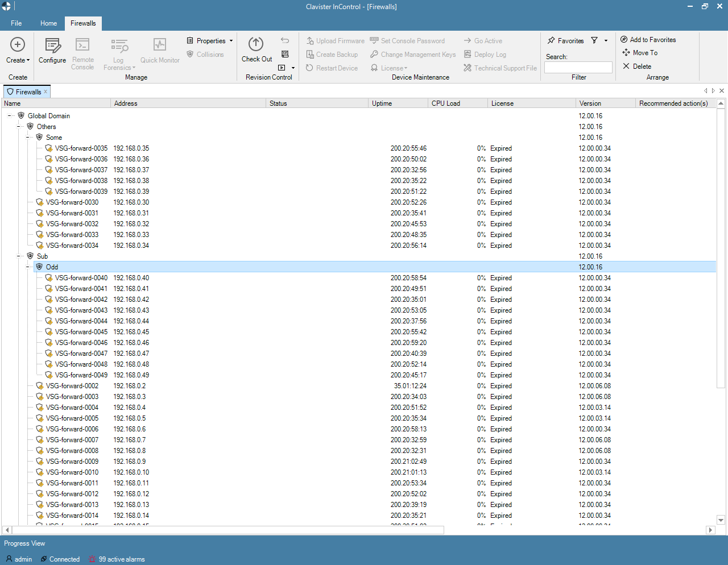Sort by Address column header

tap(188, 103)
